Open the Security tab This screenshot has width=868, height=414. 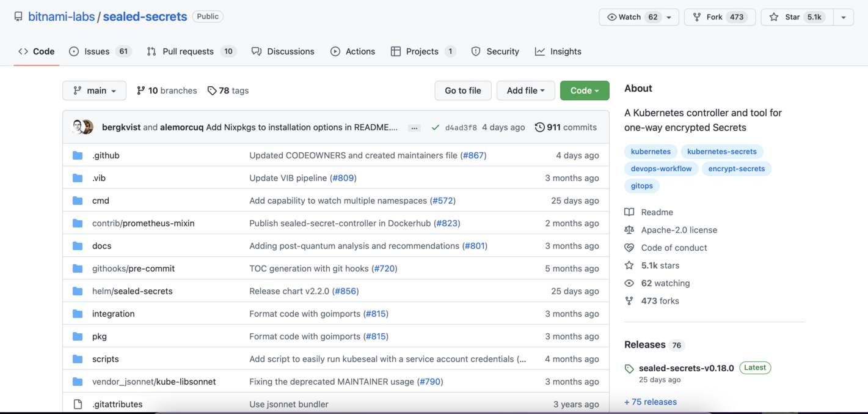pyautogui.click(x=495, y=51)
